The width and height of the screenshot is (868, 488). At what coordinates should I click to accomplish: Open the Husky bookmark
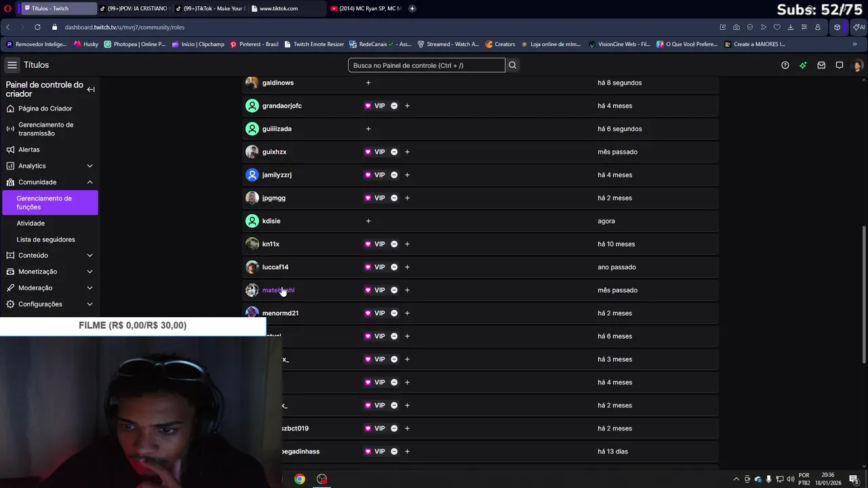[x=86, y=44]
